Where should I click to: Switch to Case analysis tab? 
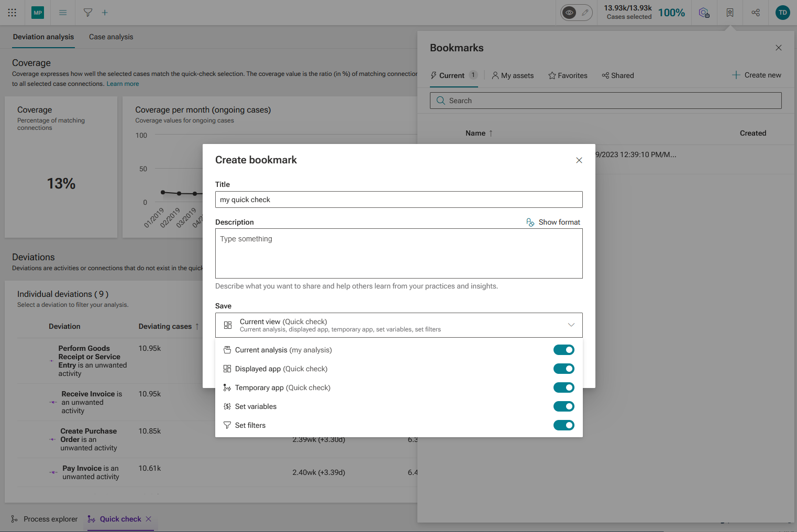click(x=111, y=37)
